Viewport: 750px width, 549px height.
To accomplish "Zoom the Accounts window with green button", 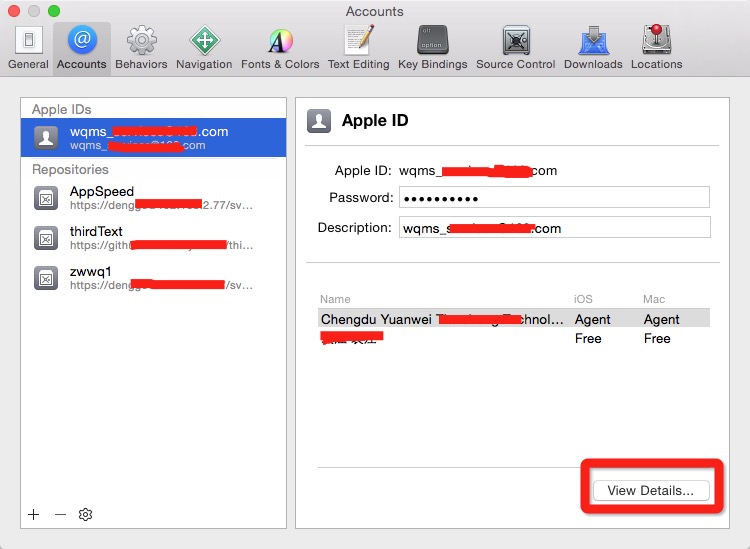I will point(54,11).
